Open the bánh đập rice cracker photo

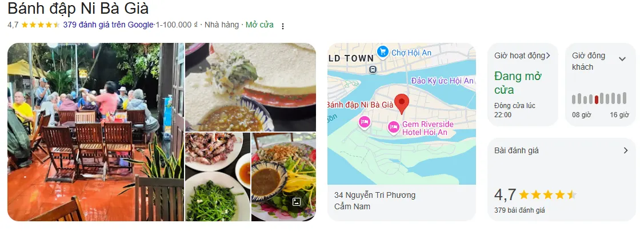[x=250, y=87]
